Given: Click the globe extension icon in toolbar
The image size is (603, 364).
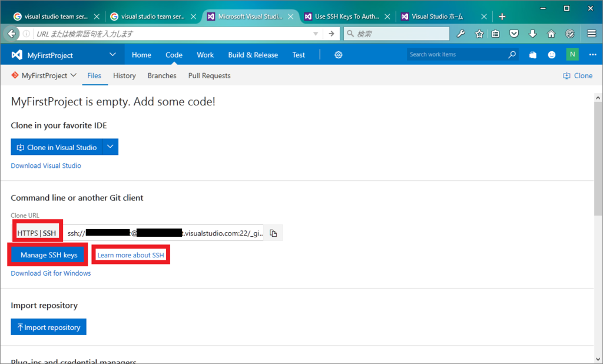Looking at the screenshot, I should 570,34.
